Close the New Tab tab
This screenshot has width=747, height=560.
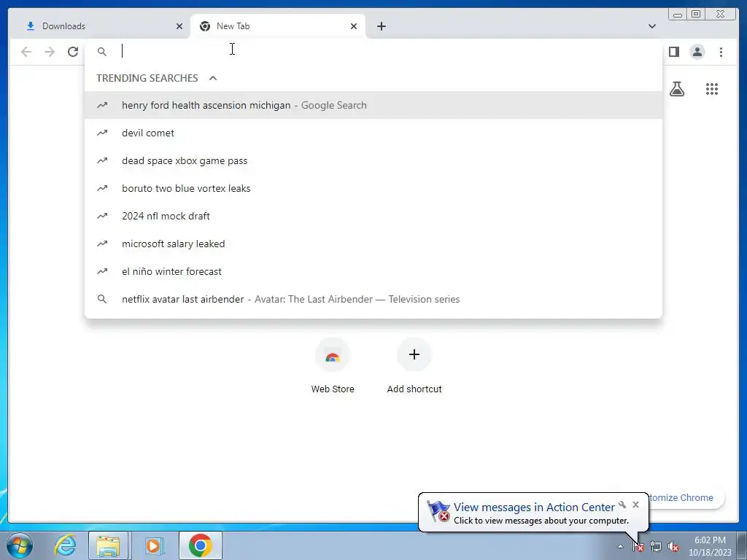[354, 26]
